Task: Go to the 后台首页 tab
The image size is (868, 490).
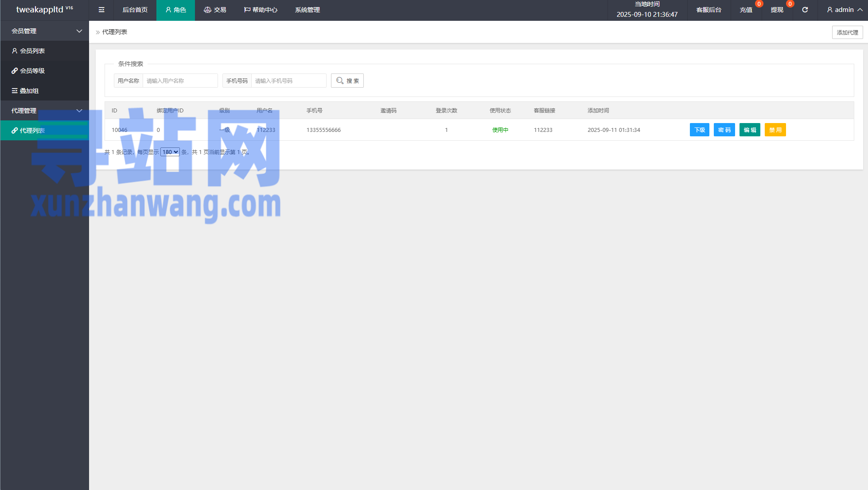Action: click(x=135, y=10)
